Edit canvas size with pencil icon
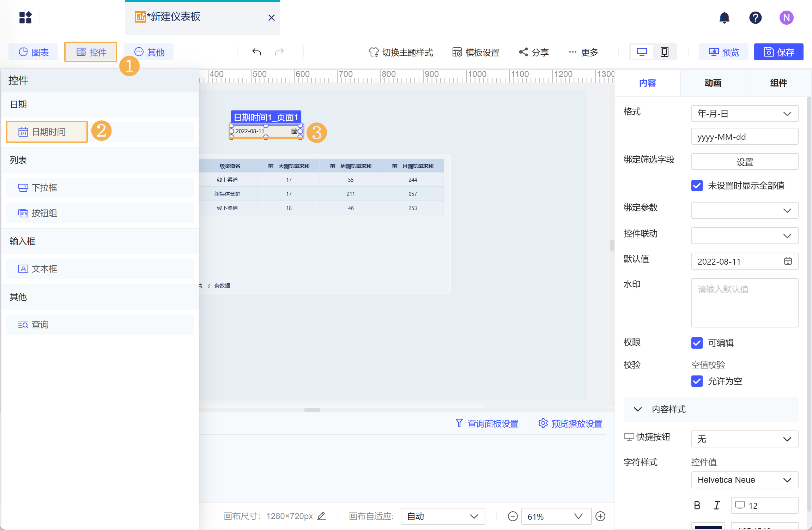The height and width of the screenshot is (530, 812). tap(321, 516)
